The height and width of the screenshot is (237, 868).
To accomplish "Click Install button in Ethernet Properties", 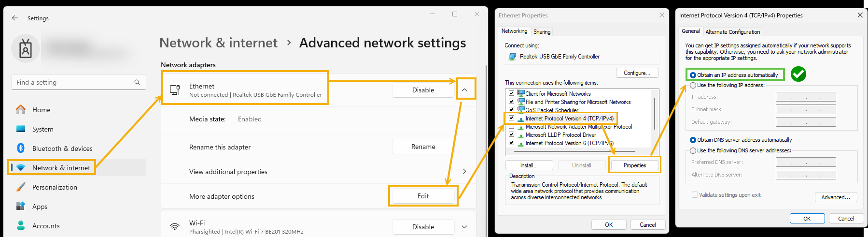I will 529,165.
